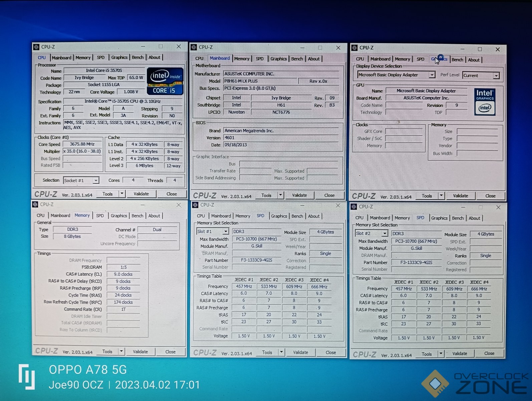532x401 pixels.
Task: Click the Close button in the Mainboard window
Action: point(329,195)
